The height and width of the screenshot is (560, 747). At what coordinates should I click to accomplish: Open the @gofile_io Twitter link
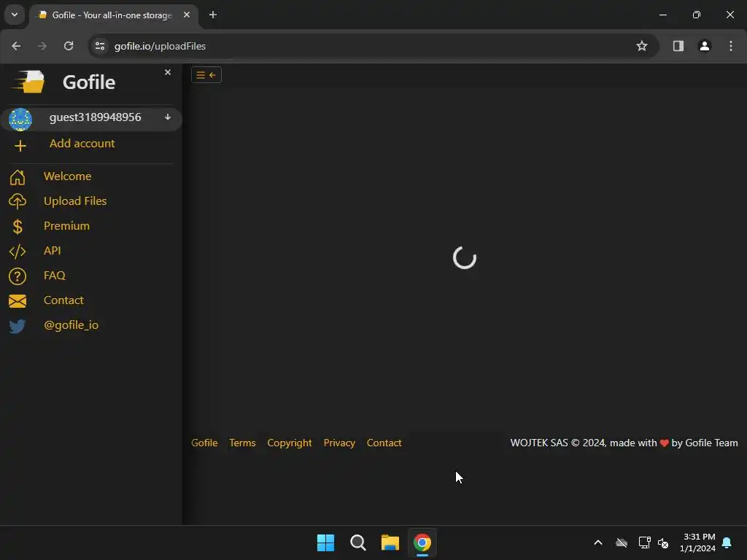pos(71,324)
